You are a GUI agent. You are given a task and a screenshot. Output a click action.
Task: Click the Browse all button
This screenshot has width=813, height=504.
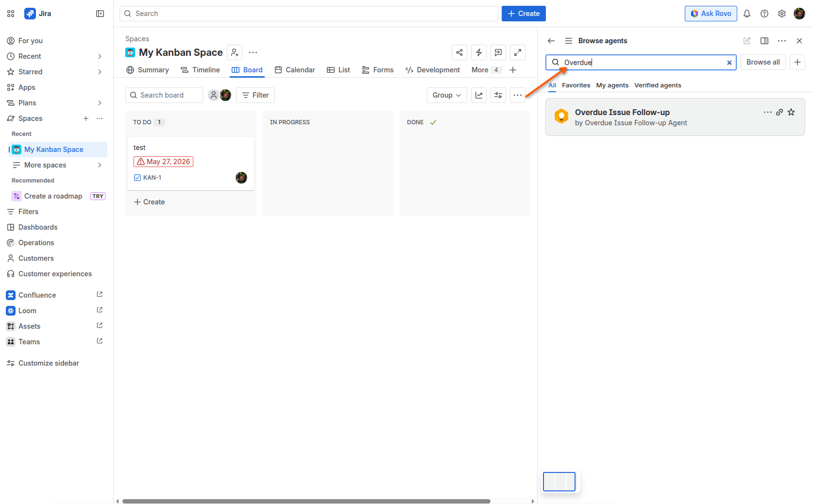(x=763, y=62)
